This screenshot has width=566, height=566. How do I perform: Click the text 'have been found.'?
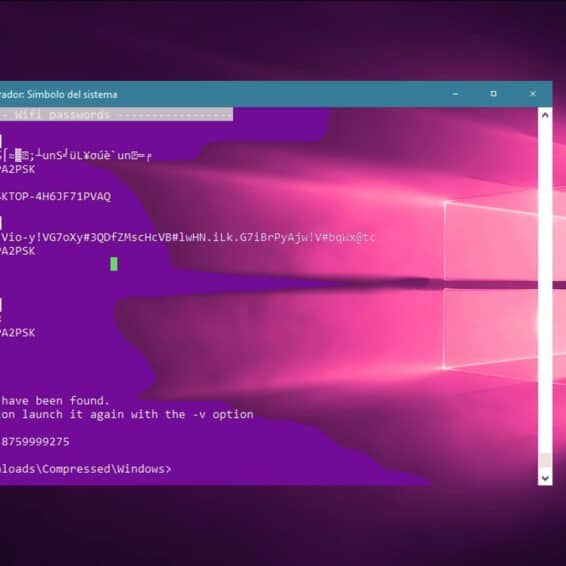tap(55, 400)
